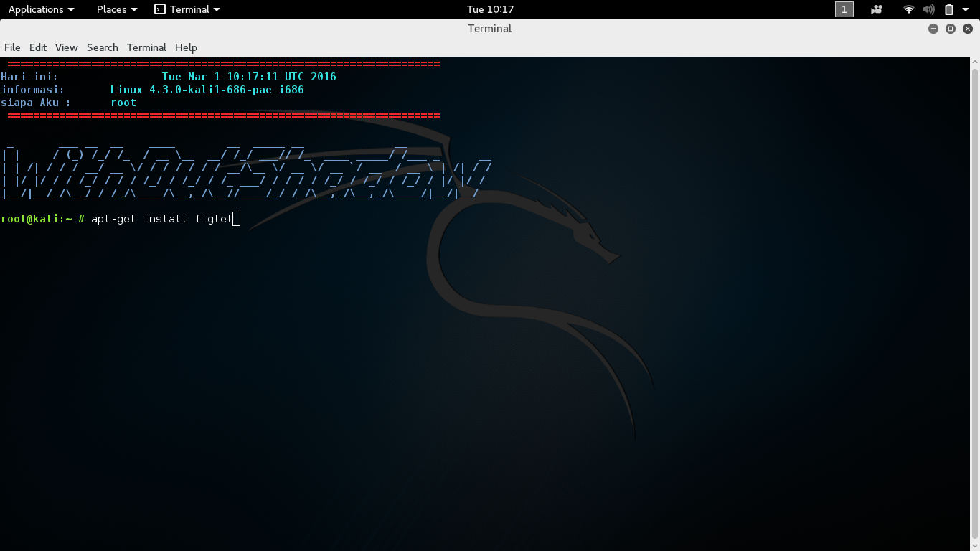Image resolution: width=980 pixels, height=551 pixels.
Task: Click the camera recording icon in top bar
Action: click(x=877, y=9)
